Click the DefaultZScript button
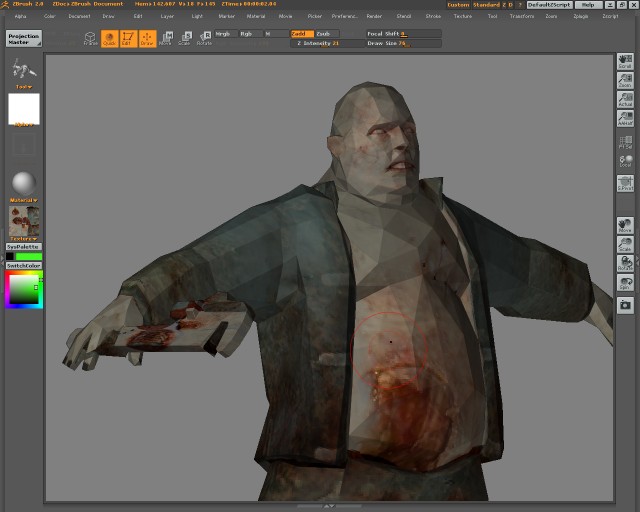640x512 pixels. click(x=549, y=5)
